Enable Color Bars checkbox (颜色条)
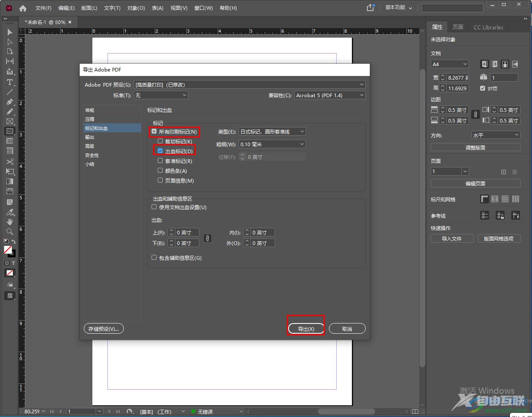This screenshot has width=532, height=417. click(x=160, y=171)
